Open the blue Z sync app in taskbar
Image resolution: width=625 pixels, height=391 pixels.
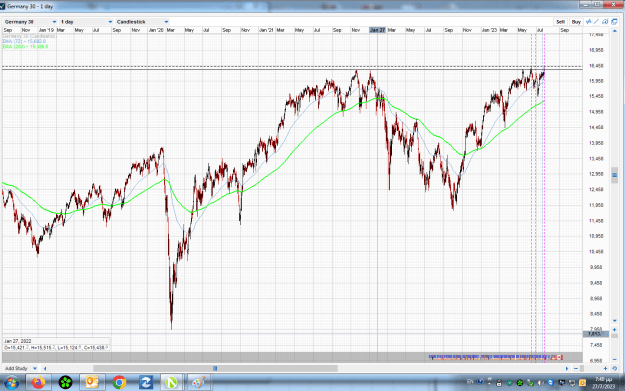[x=145, y=383]
